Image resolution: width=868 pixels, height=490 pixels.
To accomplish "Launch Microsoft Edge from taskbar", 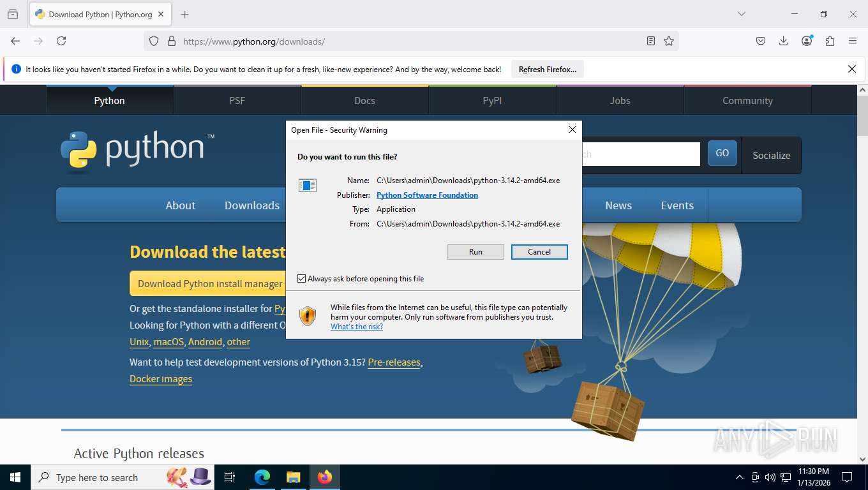I will click(x=262, y=477).
